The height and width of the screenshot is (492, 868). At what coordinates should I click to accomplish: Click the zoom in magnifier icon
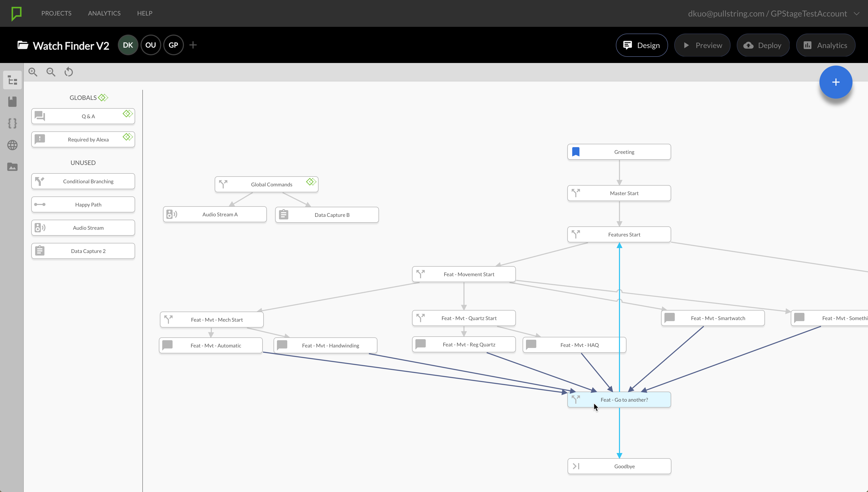(x=33, y=72)
